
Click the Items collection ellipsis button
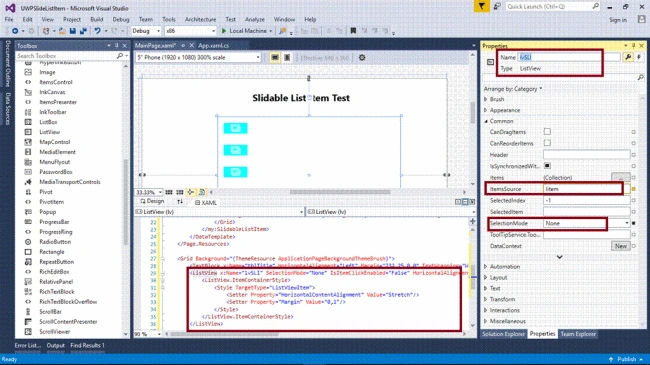(x=621, y=177)
